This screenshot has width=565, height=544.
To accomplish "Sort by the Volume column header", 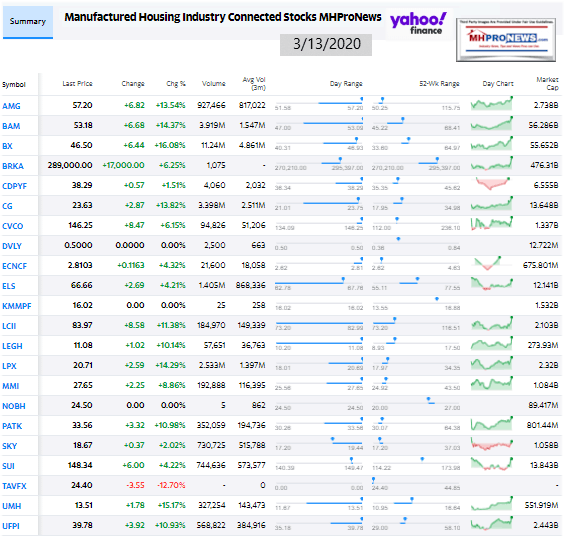I will coord(214,84).
